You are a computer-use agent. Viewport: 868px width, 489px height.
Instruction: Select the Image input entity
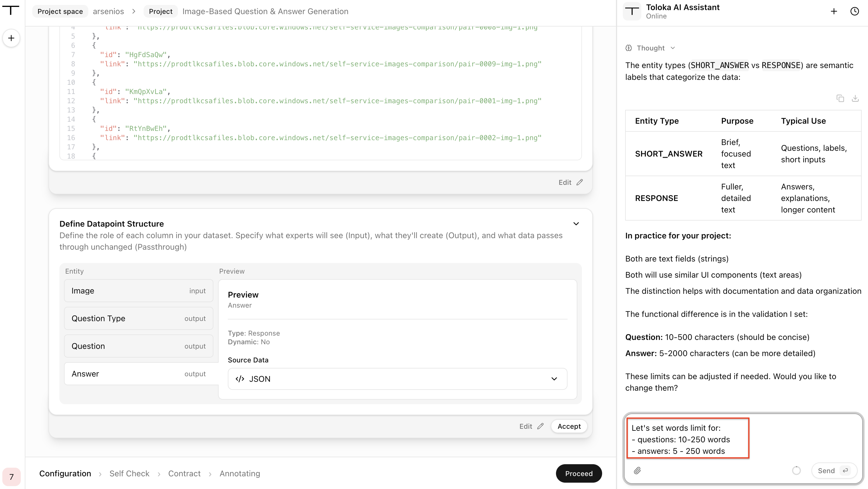pyautogui.click(x=138, y=291)
